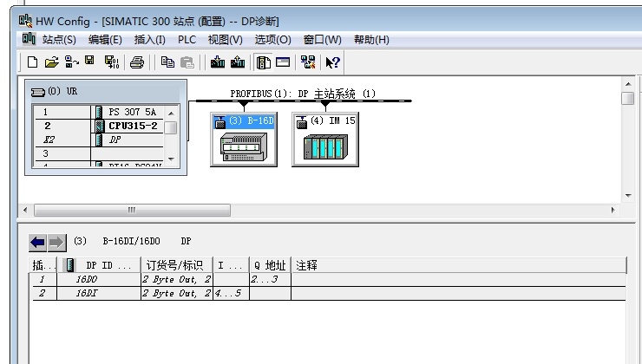
Task: Select the 16DI row in slot 2
Action: tap(329, 293)
